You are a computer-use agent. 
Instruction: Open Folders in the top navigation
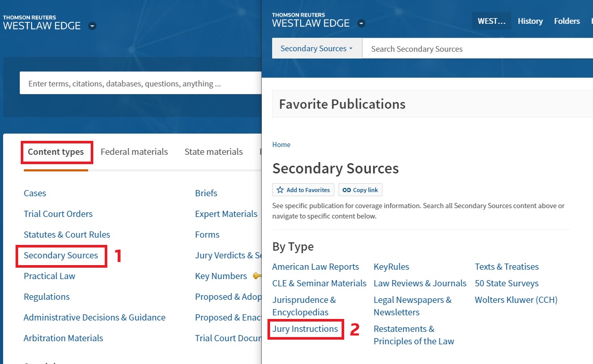[x=567, y=21]
